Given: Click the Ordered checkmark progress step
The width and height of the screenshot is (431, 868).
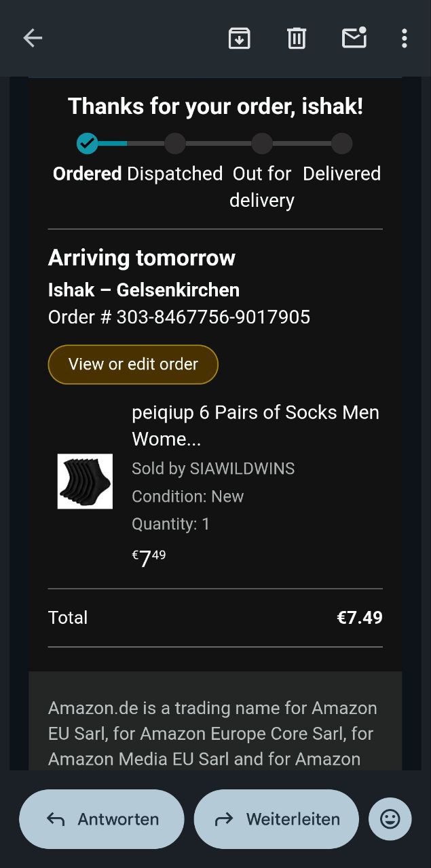Looking at the screenshot, I should coord(87,143).
